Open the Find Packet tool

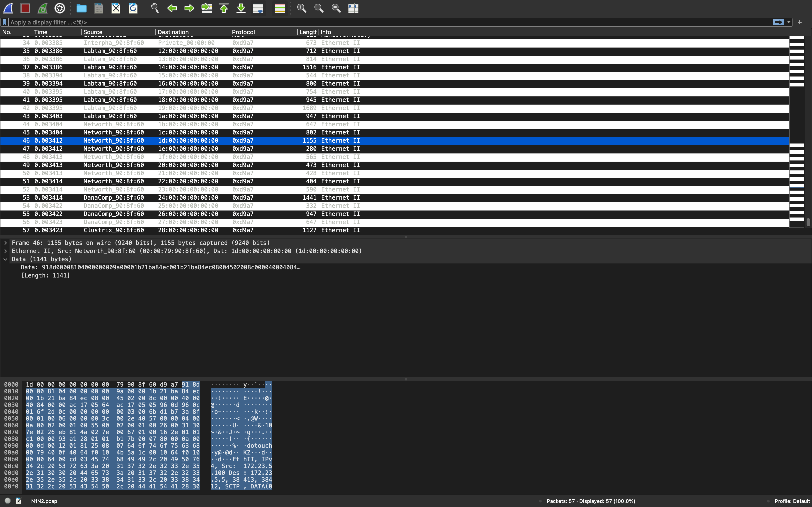155,8
